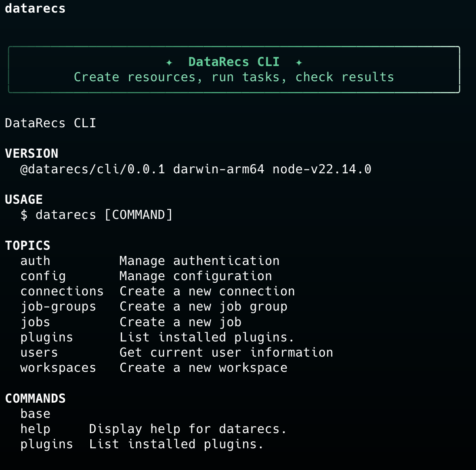Click the job-groups topic entry
Screen dimensions: 476x470
click(x=58, y=306)
